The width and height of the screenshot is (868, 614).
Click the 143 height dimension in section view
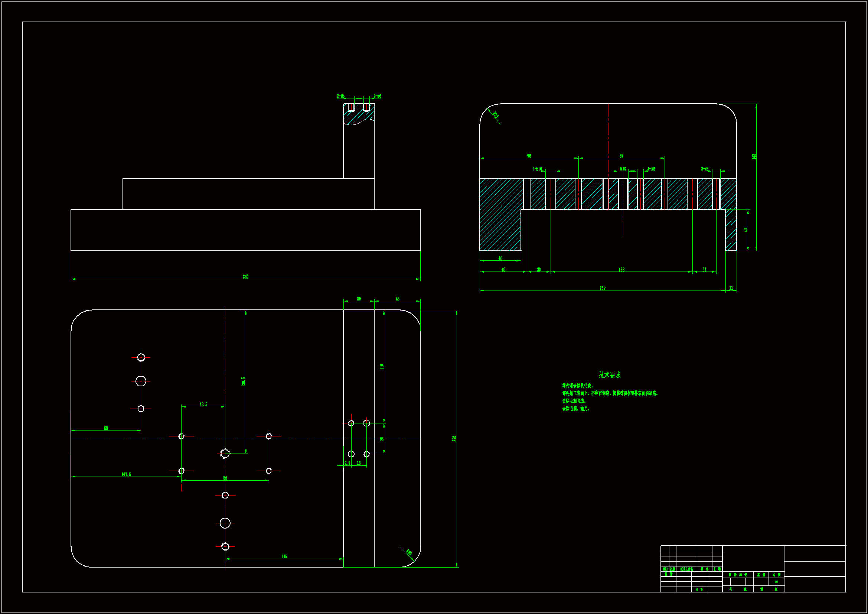pyautogui.click(x=754, y=156)
